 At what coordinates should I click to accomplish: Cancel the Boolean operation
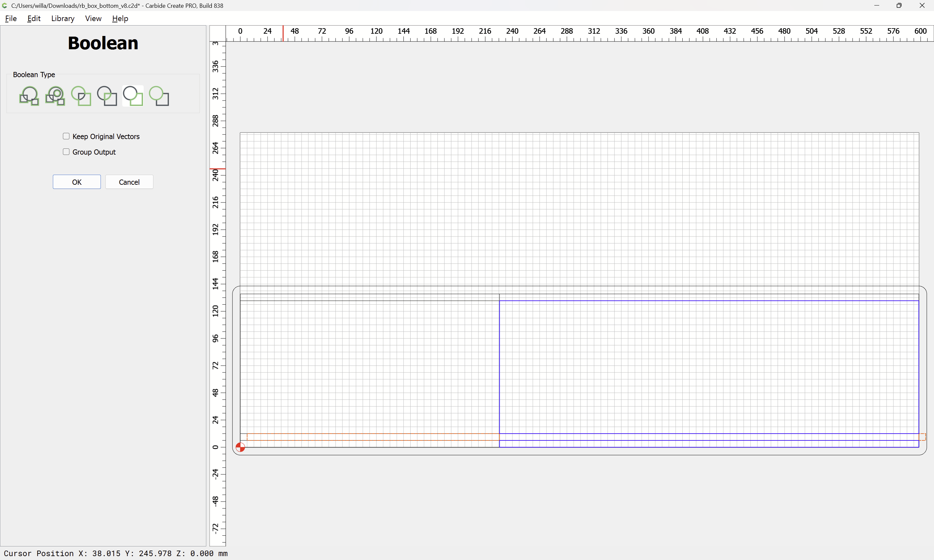tap(129, 182)
